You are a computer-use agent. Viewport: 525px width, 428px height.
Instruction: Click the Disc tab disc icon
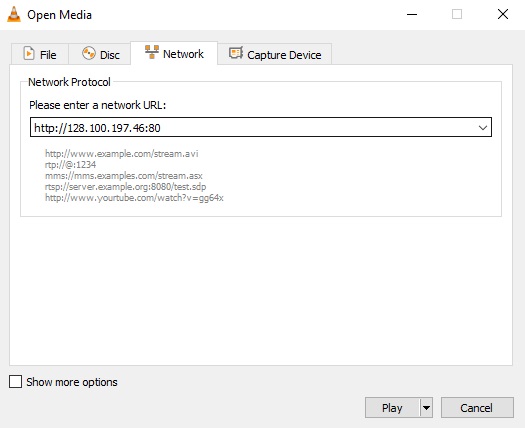89,54
